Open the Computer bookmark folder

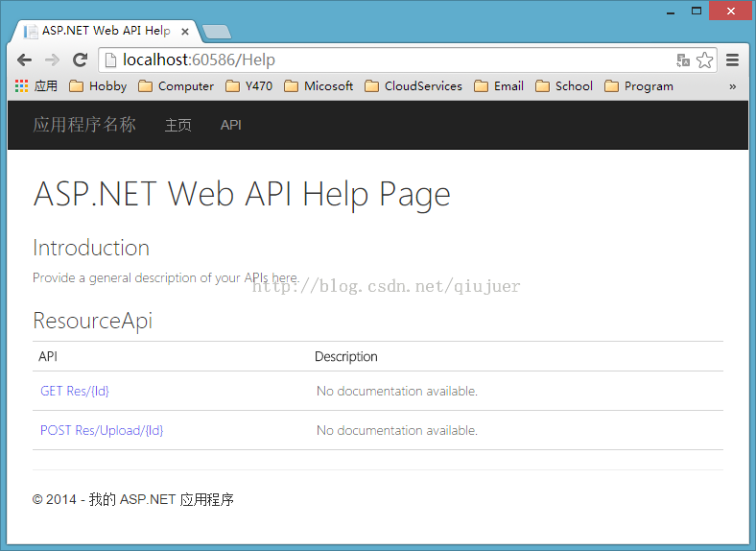[x=176, y=85]
